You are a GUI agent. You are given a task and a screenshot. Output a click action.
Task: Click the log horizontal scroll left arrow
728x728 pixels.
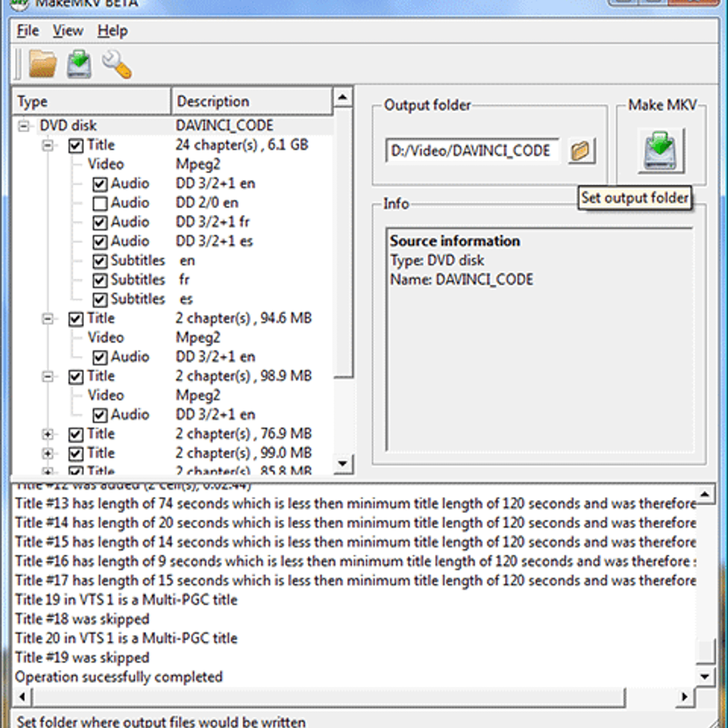click(x=22, y=697)
